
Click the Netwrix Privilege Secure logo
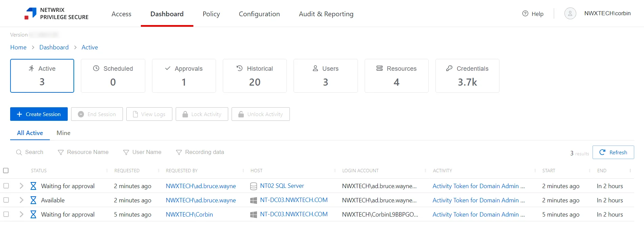[56, 14]
